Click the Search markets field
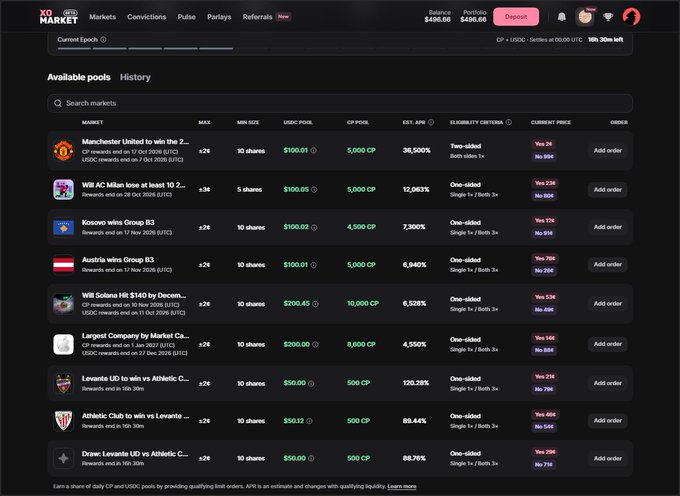 (340, 103)
